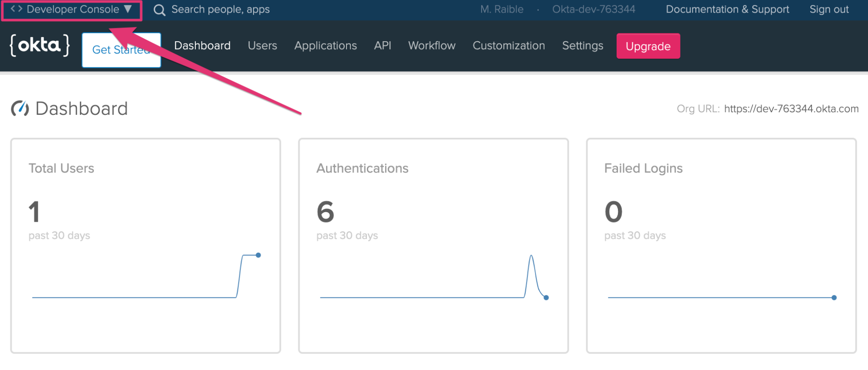Click the code brackets icon beside Developer Console

(17, 9)
